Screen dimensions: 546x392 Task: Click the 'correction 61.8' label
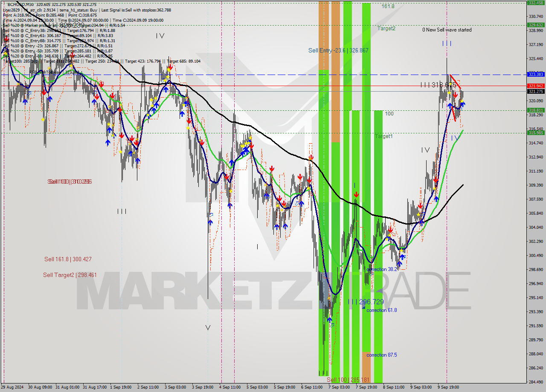click(382, 310)
